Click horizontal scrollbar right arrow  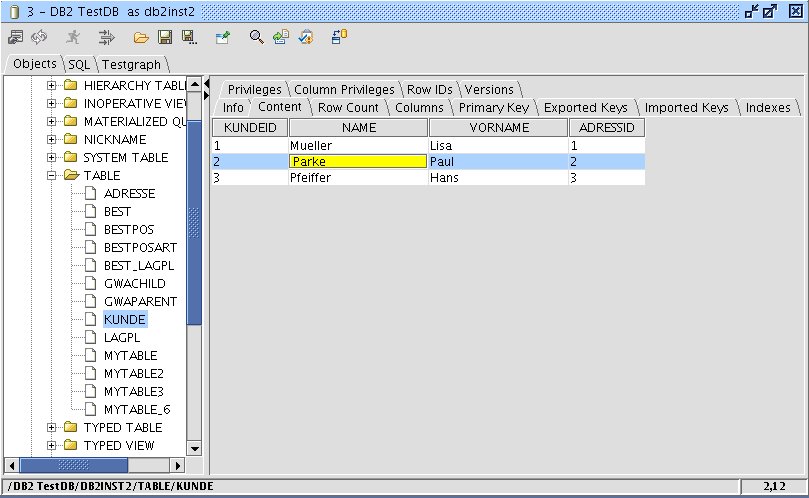(177, 465)
